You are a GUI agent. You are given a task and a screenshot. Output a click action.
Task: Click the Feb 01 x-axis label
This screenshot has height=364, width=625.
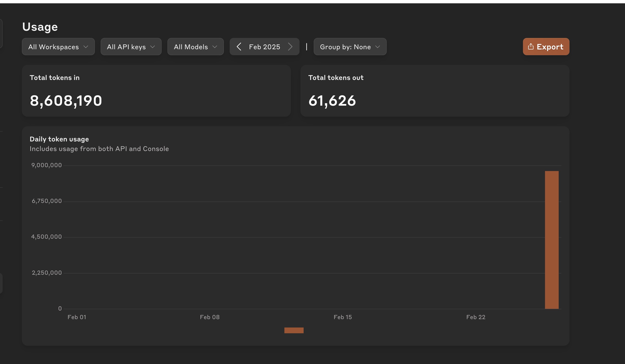tap(77, 317)
